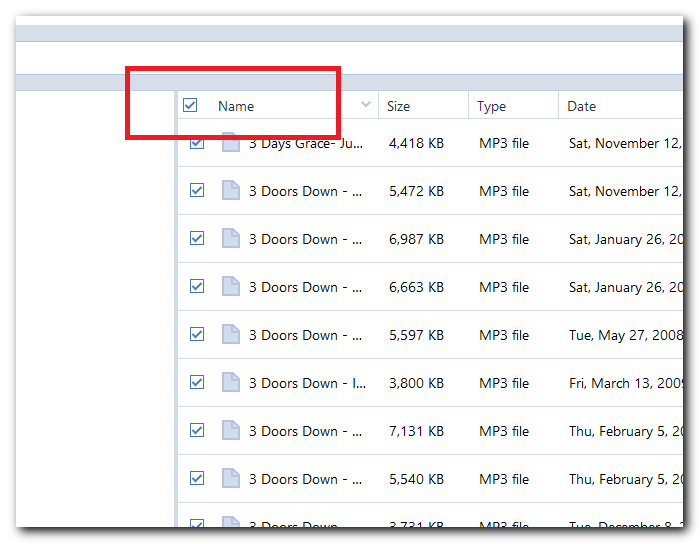This screenshot has width=700, height=544.
Task: Click the MP3 file type in 6,663 KB row
Action: pos(504,287)
